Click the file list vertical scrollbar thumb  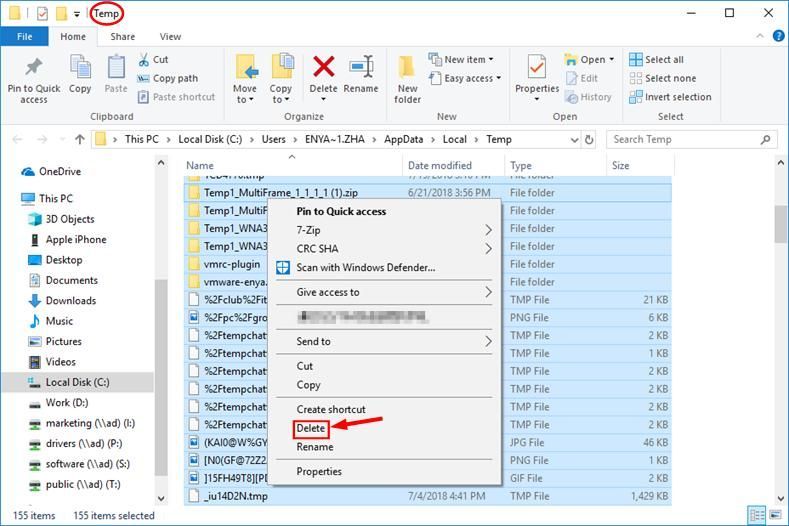point(781,224)
